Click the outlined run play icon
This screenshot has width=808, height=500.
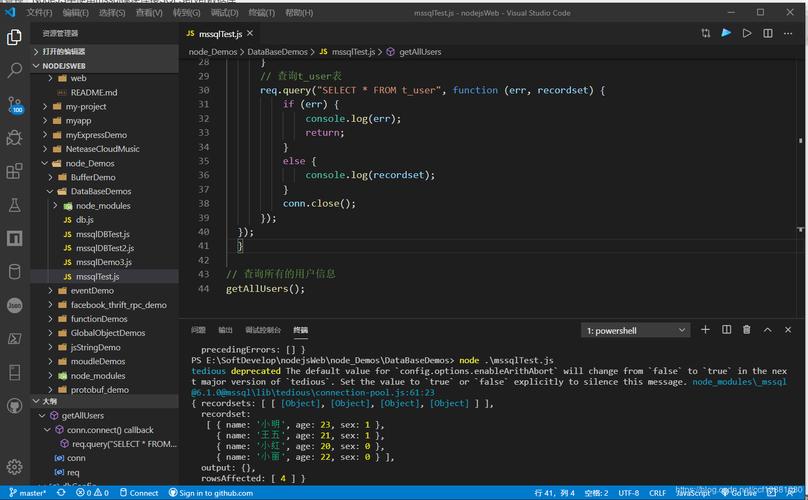point(747,34)
